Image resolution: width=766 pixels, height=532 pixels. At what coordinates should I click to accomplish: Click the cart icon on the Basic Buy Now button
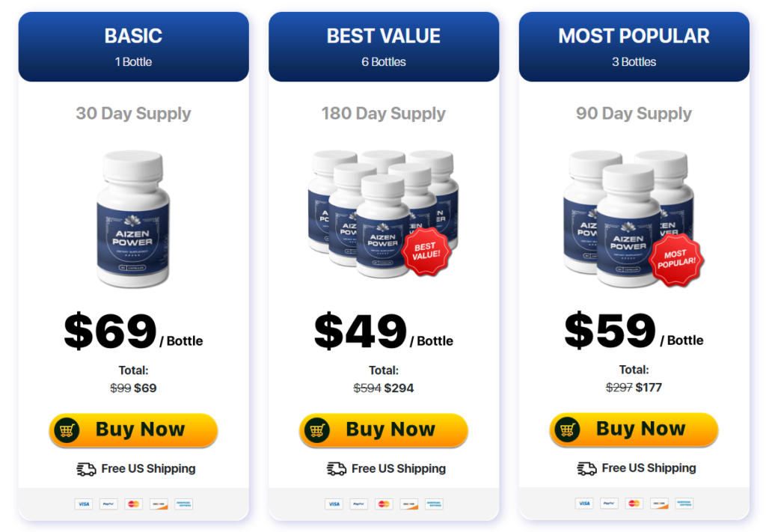67,430
